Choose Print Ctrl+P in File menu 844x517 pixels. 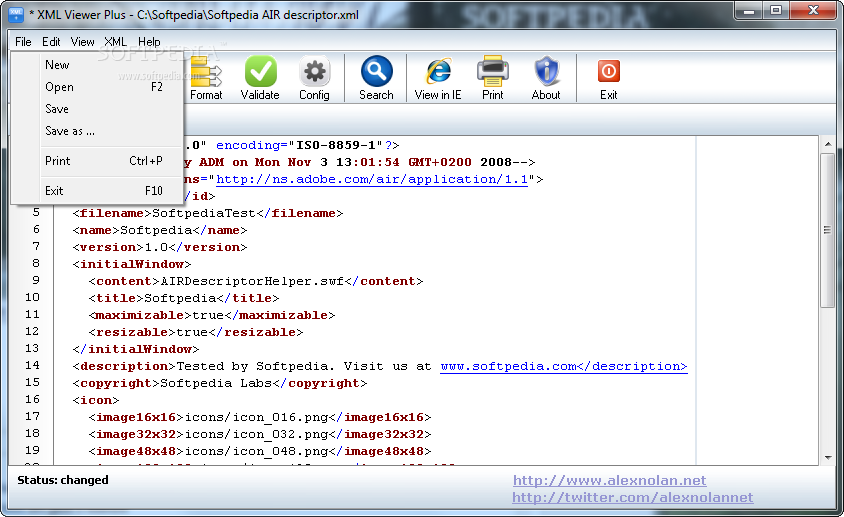coord(97,161)
